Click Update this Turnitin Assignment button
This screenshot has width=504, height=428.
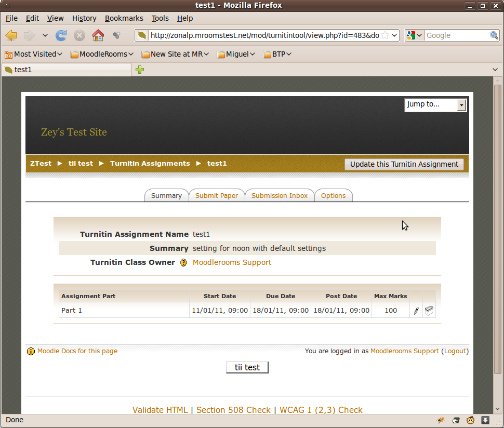point(404,164)
